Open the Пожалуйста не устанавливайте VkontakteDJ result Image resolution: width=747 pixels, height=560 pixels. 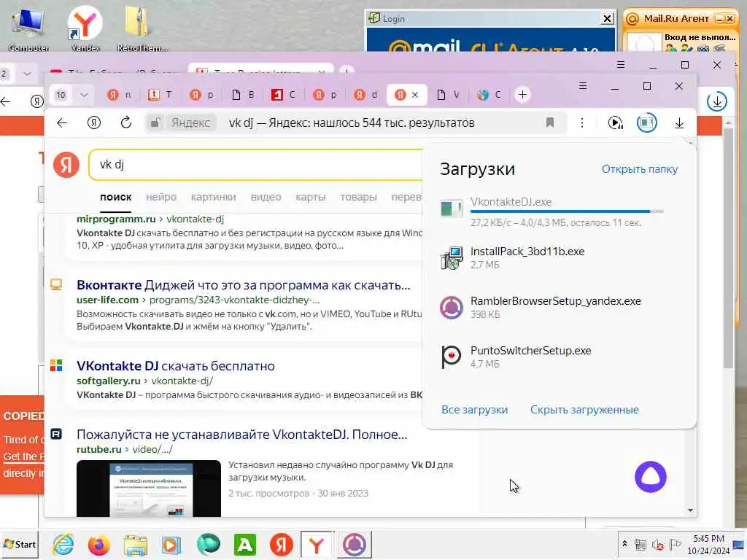241,435
